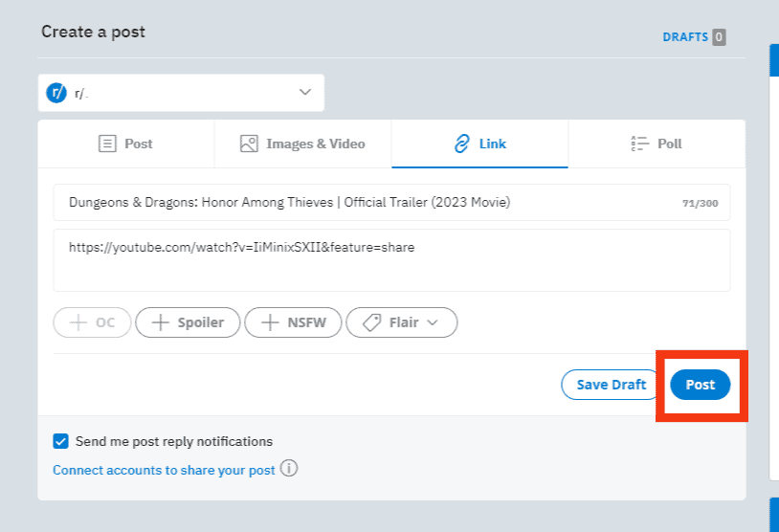Switch to the Post tab
779x532 pixels.
click(x=125, y=144)
